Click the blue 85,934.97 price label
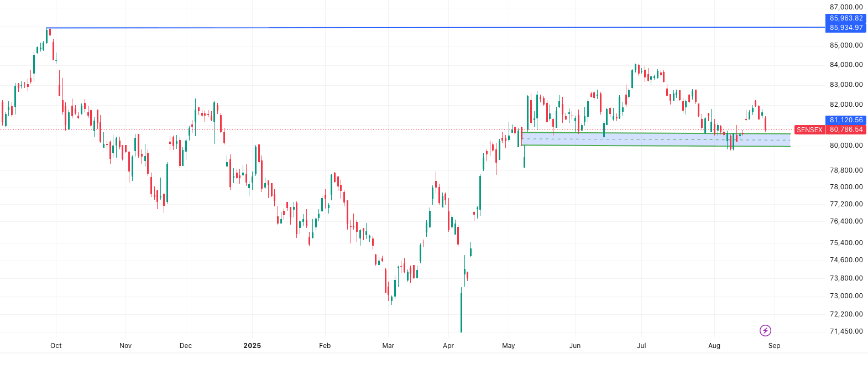The height and width of the screenshot is (374, 868). coord(846,28)
